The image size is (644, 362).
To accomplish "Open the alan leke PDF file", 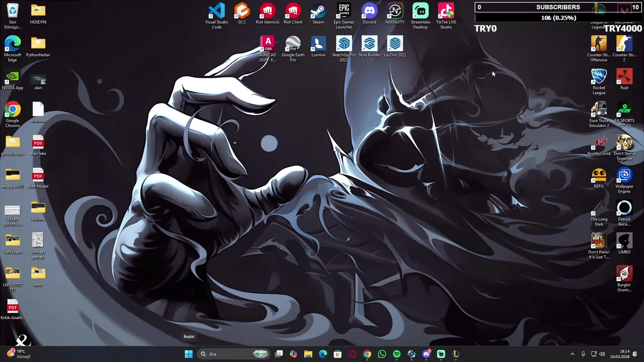I will pyautogui.click(x=38, y=145).
